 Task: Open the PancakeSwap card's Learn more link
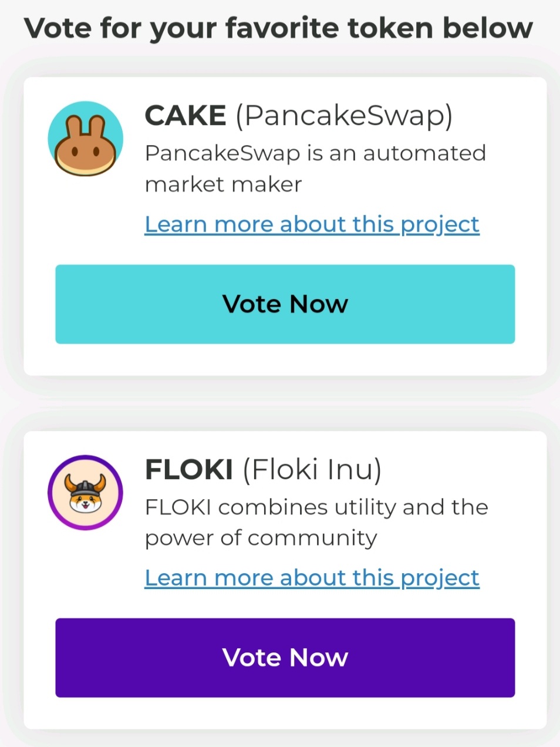(x=312, y=224)
